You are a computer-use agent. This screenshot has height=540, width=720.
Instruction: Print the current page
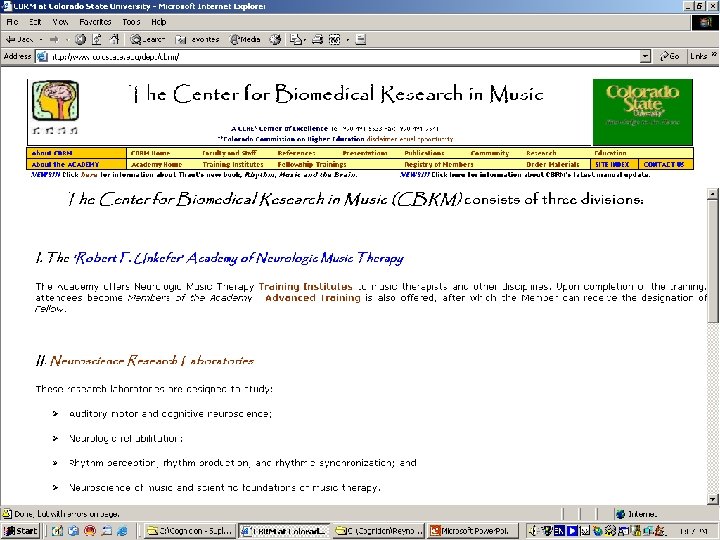pos(317,39)
